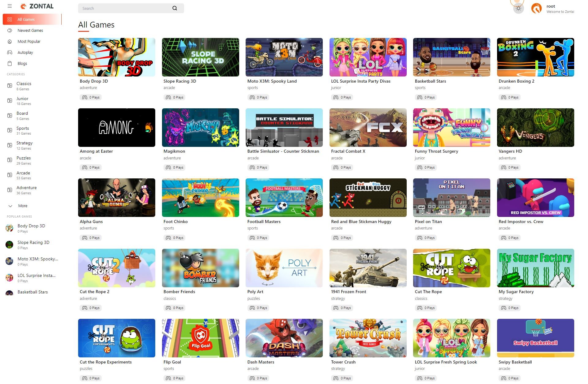Open Slope Racing 3D title link
The width and height of the screenshot is (588, 384).
coord(180,81)
